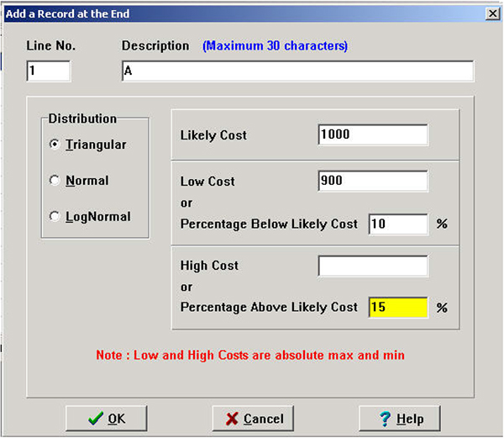Click the "Likely Cost" label

(213, 135)
